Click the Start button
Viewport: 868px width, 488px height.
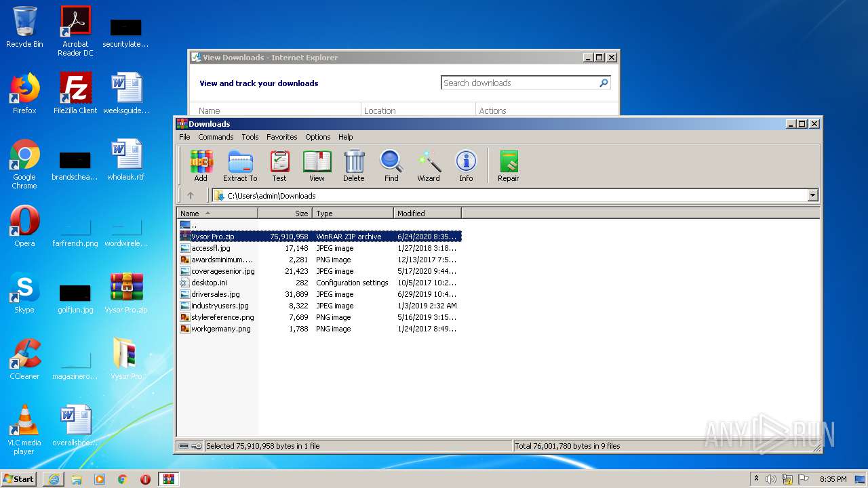coord(19,479)
